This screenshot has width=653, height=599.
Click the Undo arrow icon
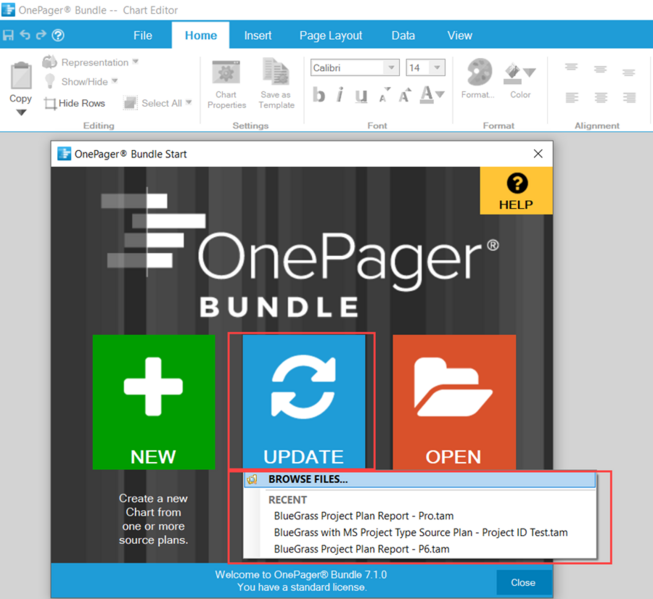[25, 35]
